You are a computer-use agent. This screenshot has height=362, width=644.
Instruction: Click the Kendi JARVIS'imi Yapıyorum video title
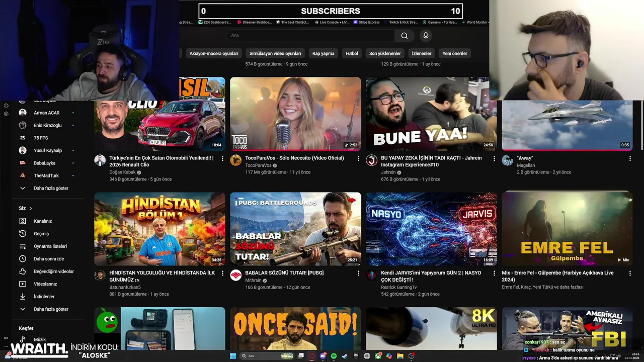(431, 276)
